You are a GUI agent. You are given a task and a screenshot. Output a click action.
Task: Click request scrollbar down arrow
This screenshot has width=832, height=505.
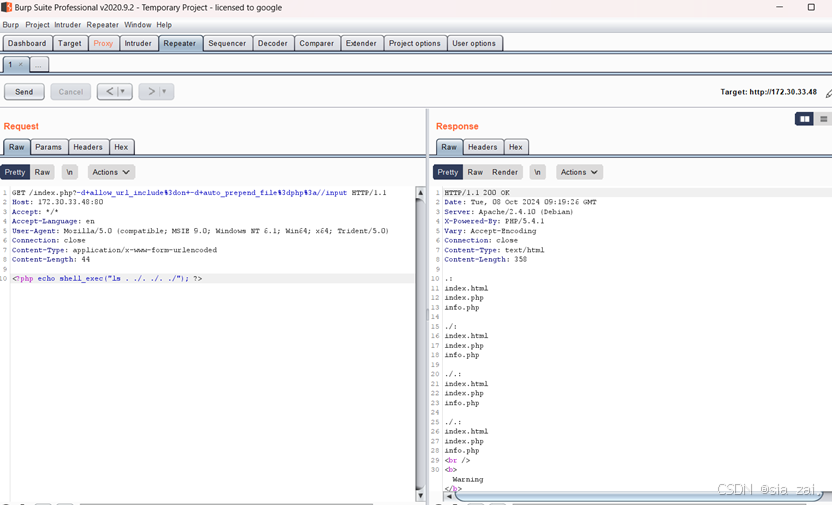[420, 496]
